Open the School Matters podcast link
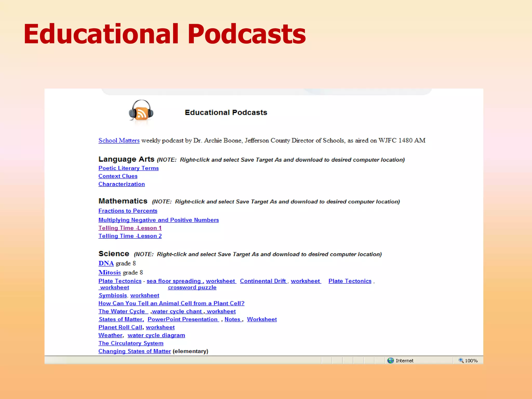The image size is (532, 399). tap(119, 141)
